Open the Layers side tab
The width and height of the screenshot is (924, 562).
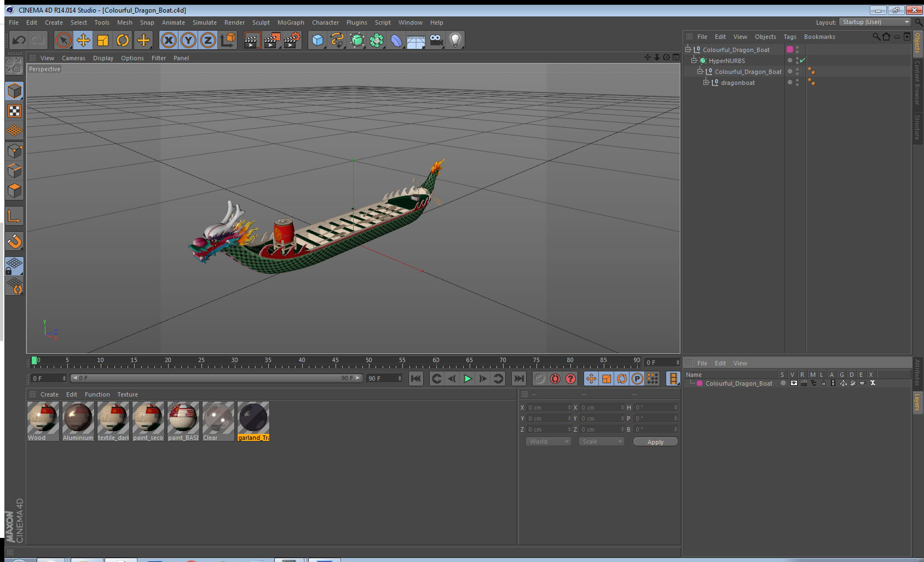(917, 402)
